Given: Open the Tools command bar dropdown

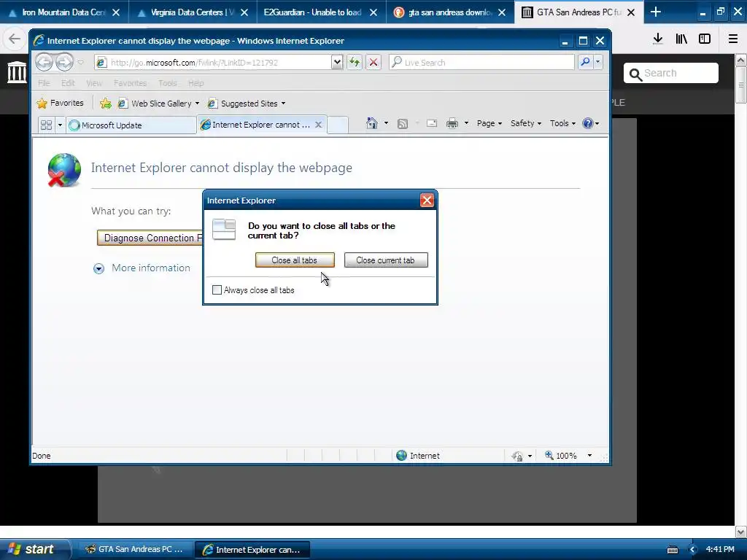Looking at the screenshot, I should 562,123.
